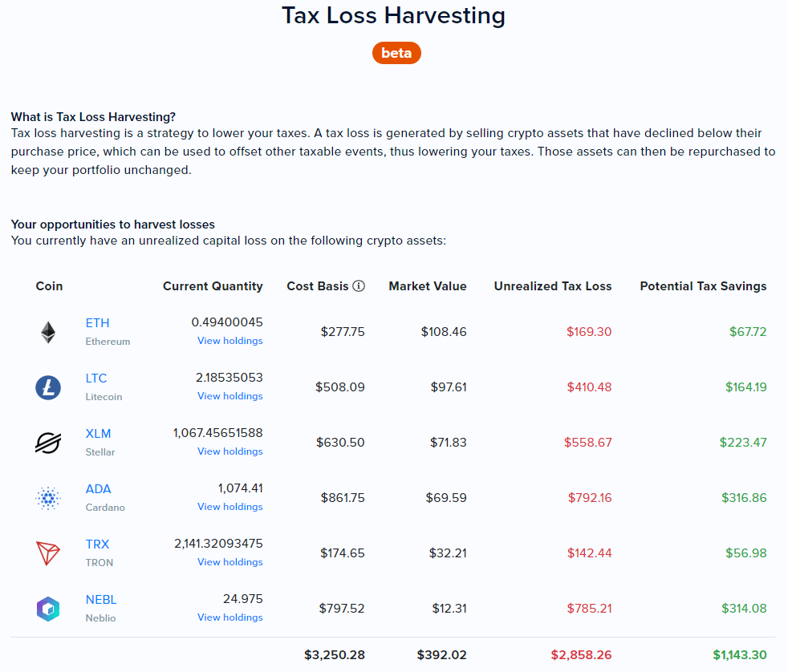This screenshot has width=788, height=672.
Task: Click the Ethereum diamond logo icon
Action: (x=48, y=332)
